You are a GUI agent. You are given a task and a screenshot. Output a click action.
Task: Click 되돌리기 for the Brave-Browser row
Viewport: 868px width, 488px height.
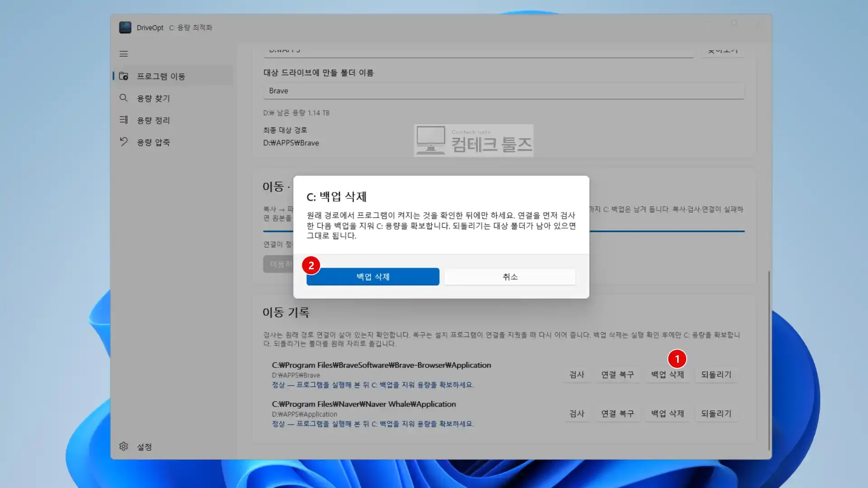coord(716,375)
